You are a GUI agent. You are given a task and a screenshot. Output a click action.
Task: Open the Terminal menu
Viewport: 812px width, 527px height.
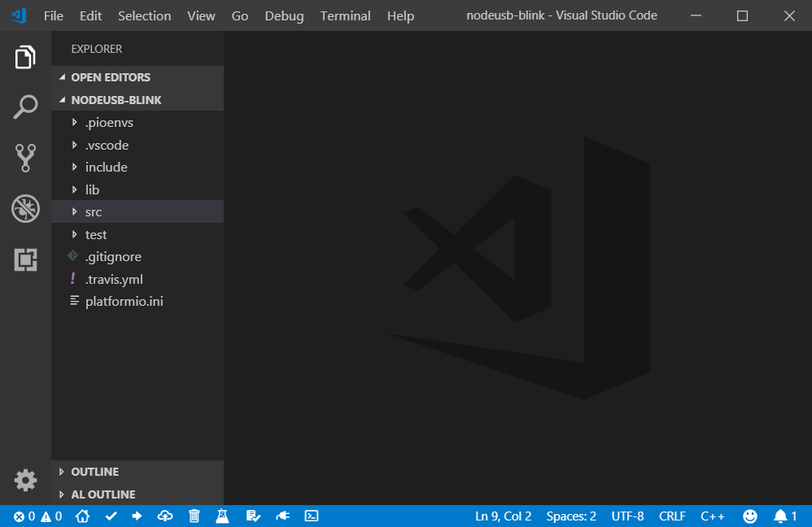[346, 16]
